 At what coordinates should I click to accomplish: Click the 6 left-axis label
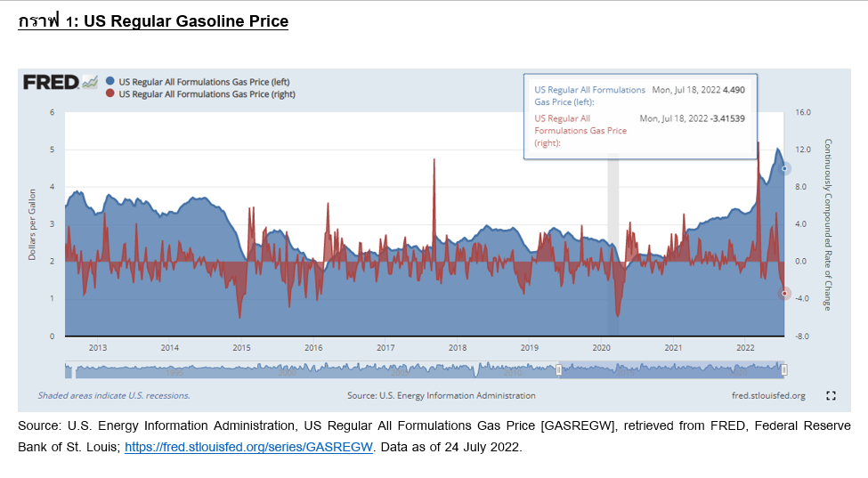(53, 112)
